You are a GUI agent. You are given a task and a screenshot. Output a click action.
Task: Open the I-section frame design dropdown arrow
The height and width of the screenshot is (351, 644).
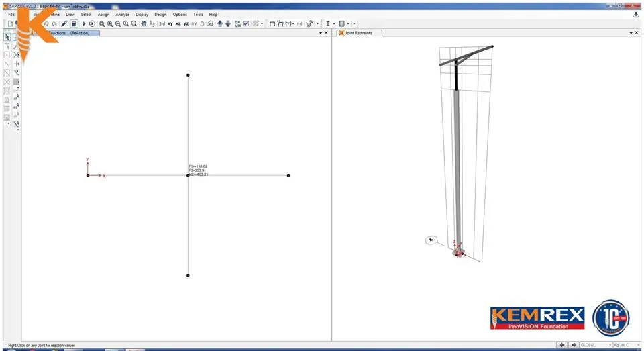334,24
